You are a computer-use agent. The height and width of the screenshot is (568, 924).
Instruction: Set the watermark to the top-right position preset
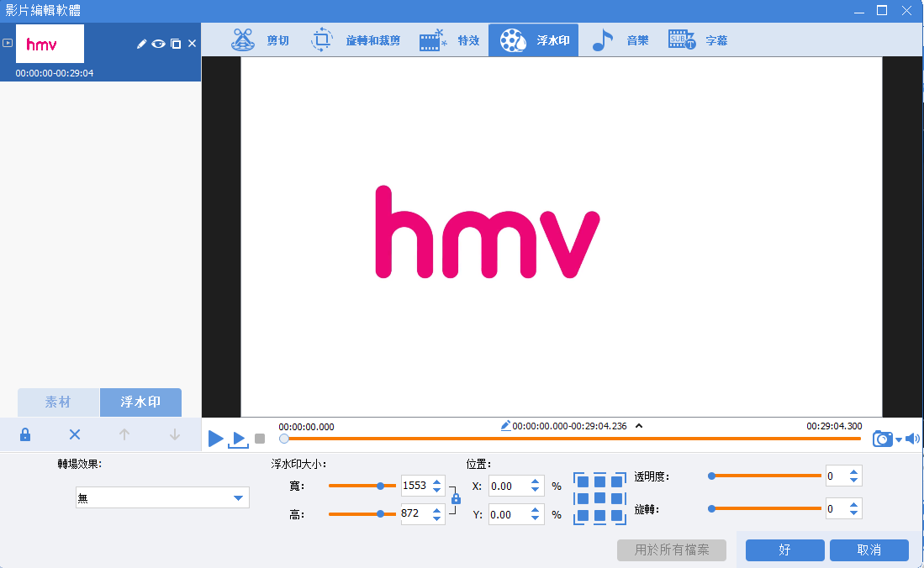(617, 481)
